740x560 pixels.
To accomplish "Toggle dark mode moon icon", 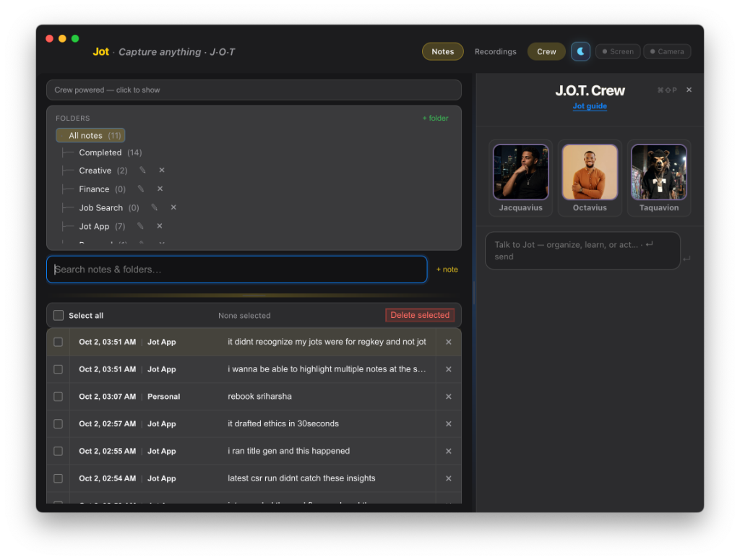I will 580,51.
